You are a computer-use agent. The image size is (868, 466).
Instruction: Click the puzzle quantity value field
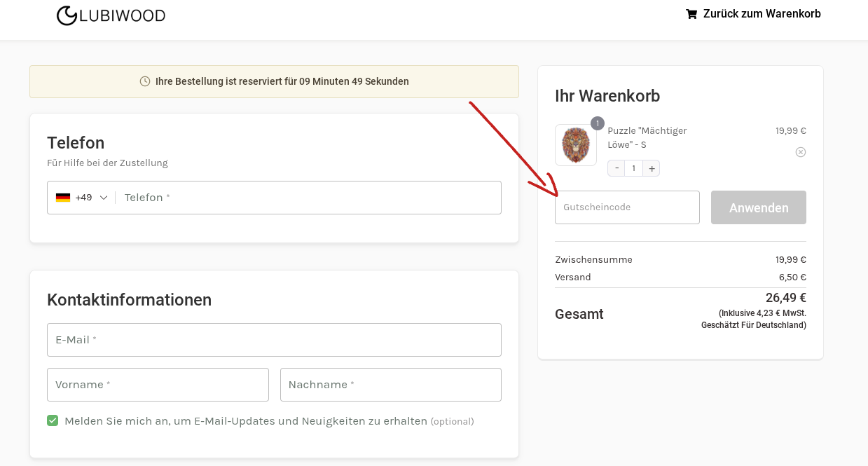634,168
